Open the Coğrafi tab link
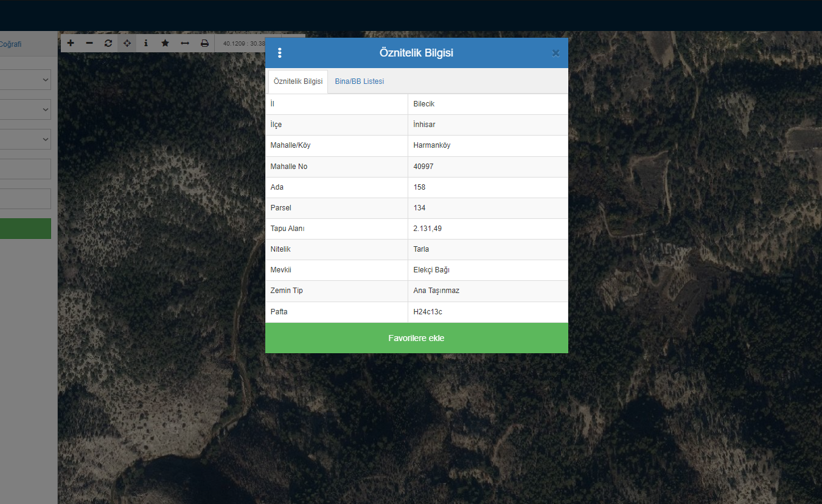The width and height of the screenshot is (822, 504). point(10,44)
